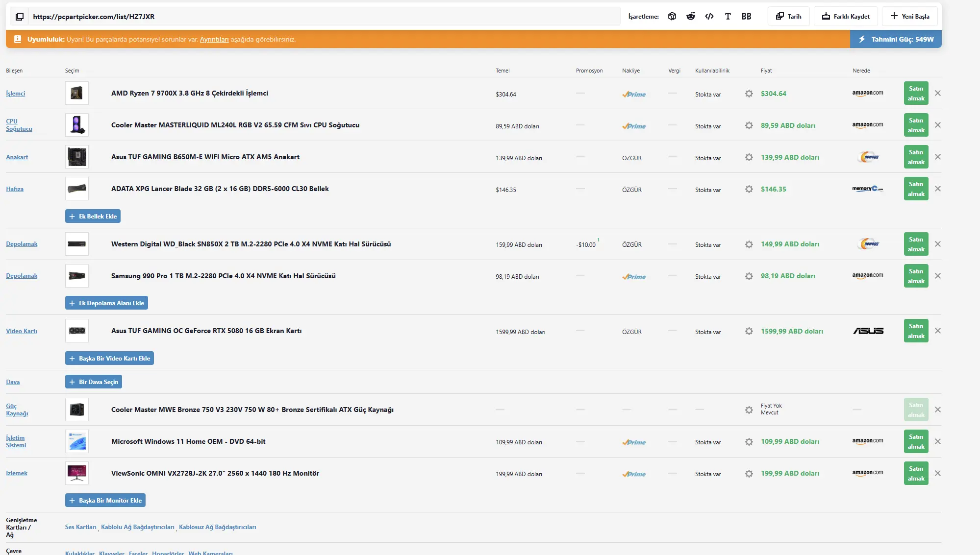The width and height of the screenshot is (980, 555).
Task: Open settings gear for Windows 11 Home
Action: pos(749,442)
